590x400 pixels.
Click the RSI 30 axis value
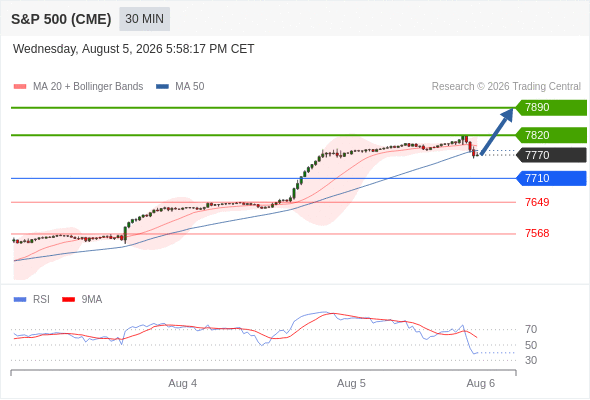click(x=531, y=360)
